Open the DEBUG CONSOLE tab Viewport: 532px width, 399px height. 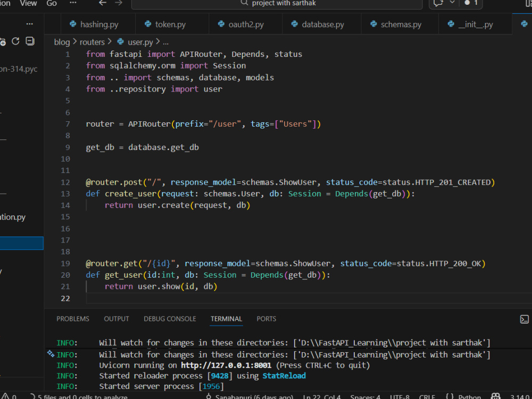coord(170,319)
